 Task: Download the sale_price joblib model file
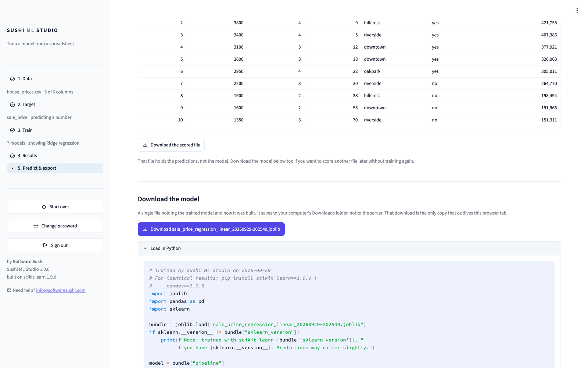(211, 229)
